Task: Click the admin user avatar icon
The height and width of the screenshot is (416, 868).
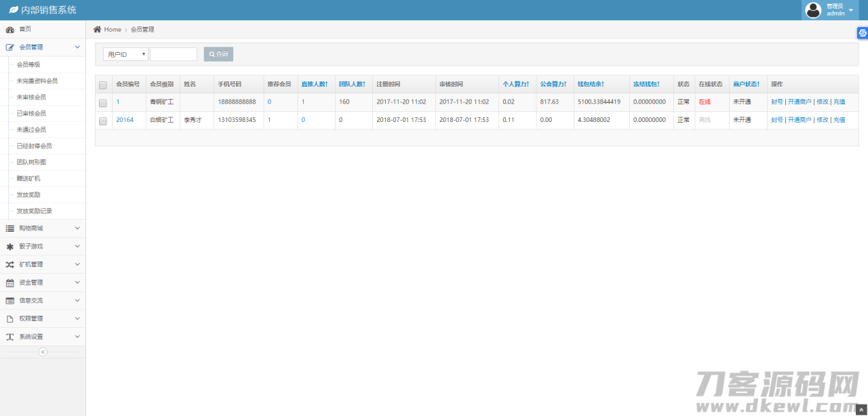Action: (812, 10)
